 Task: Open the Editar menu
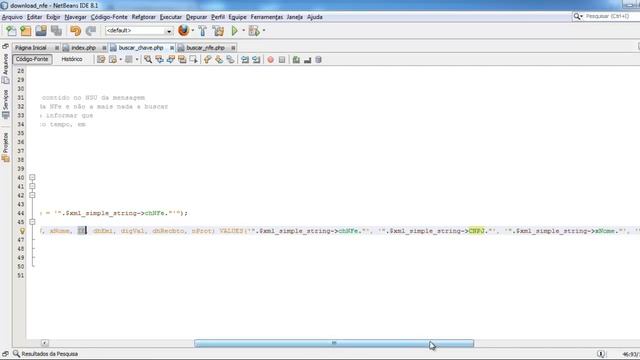coord(35,17)
